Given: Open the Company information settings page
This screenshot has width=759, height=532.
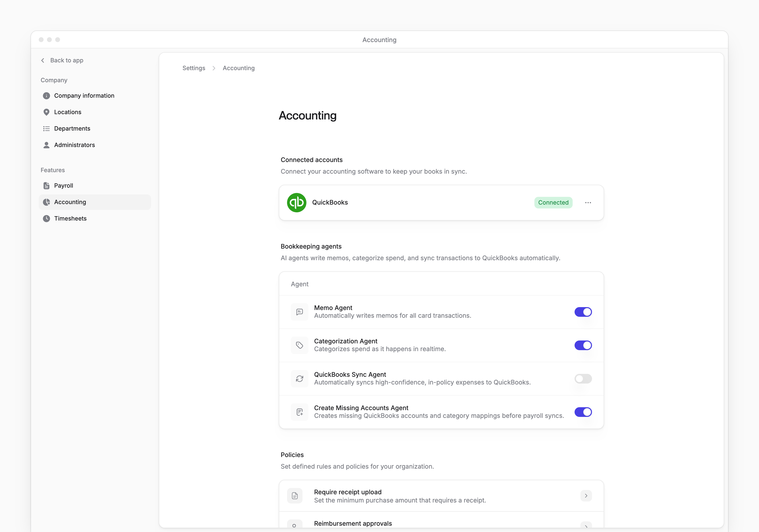Looking at the screenshot, I should (x=95, y=96).
